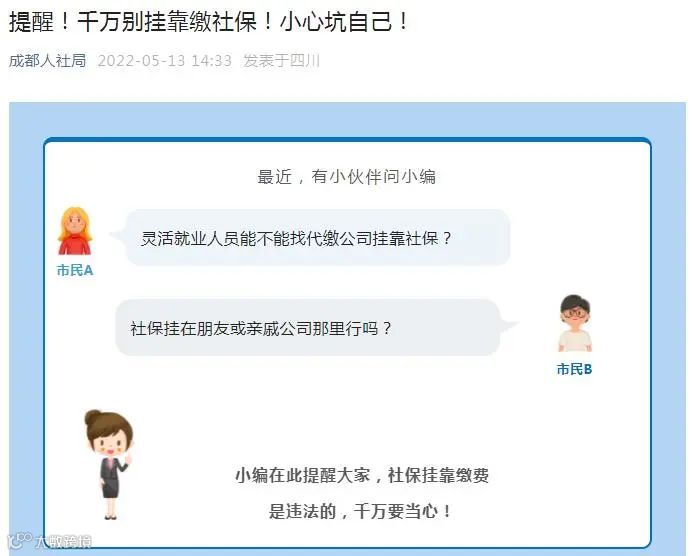The height and width of the screenshot is (556, 692).
Task: Click the 市民B name label
Action: coord(574,369)
